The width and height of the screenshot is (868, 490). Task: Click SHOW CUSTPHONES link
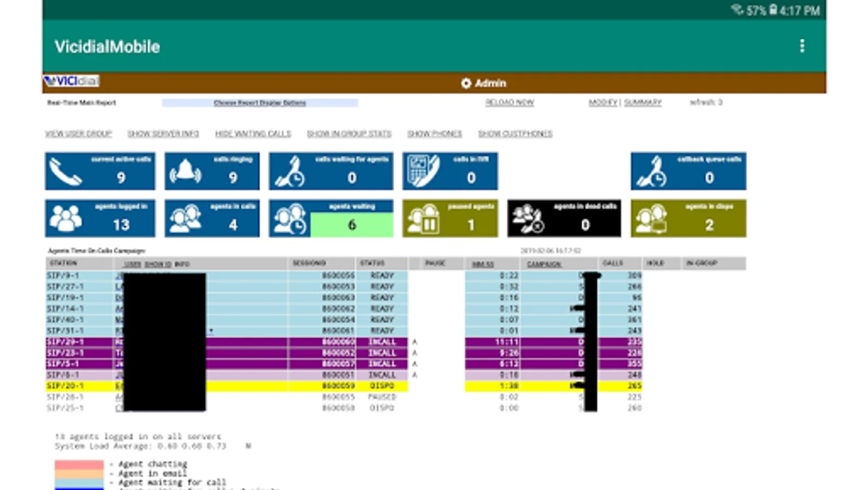tap(515, 134)
